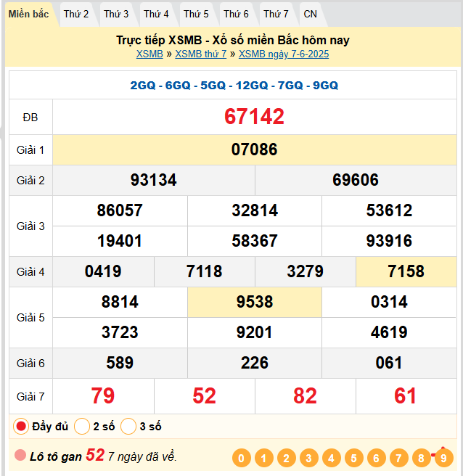The image size is (463, 476).
Task: Click the Giải 3 number 53612
Action: coord(389,210)
